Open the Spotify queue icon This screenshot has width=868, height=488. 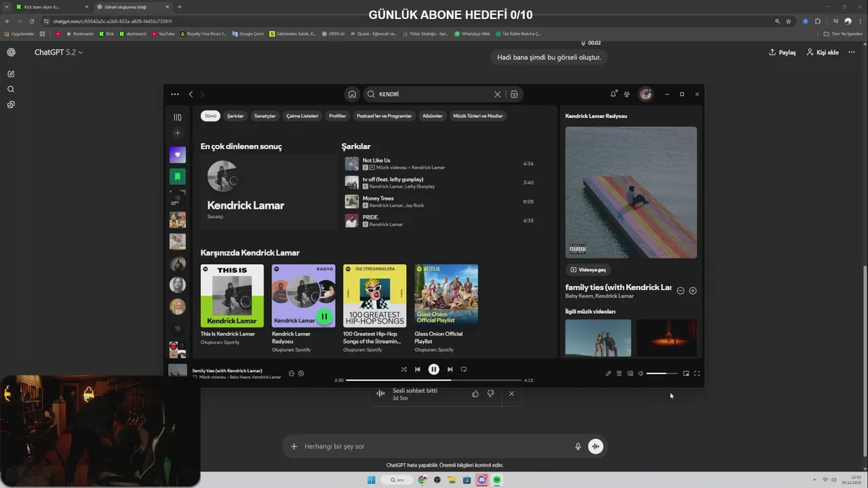tap(619, 373)
